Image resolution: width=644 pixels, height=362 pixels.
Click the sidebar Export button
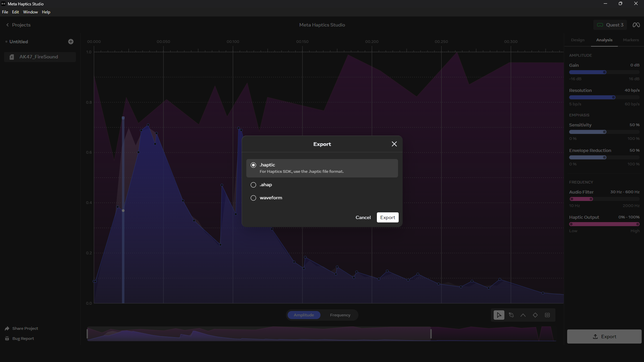coord(604,337)
